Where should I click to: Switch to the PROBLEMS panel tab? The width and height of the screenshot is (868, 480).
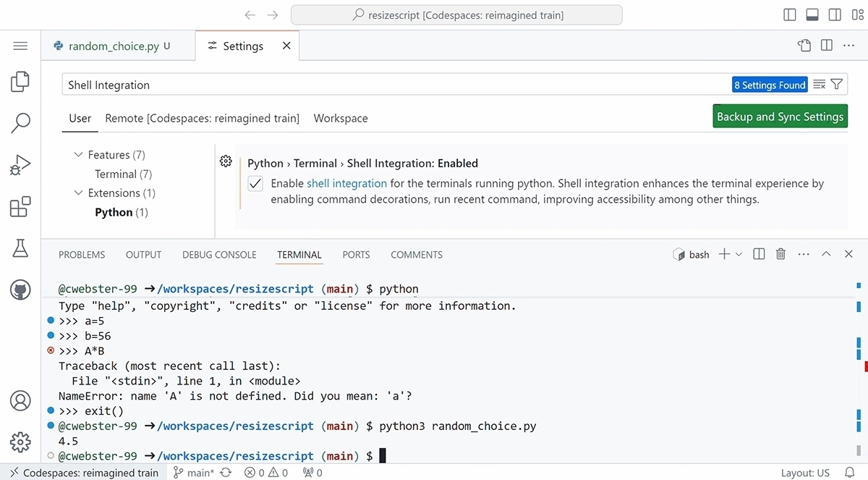pos(82,255)
